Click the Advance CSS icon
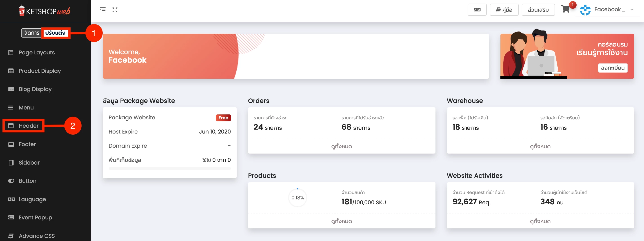This screenshot has height=241, width=644. pyautogui.click(x=11, y=236)
